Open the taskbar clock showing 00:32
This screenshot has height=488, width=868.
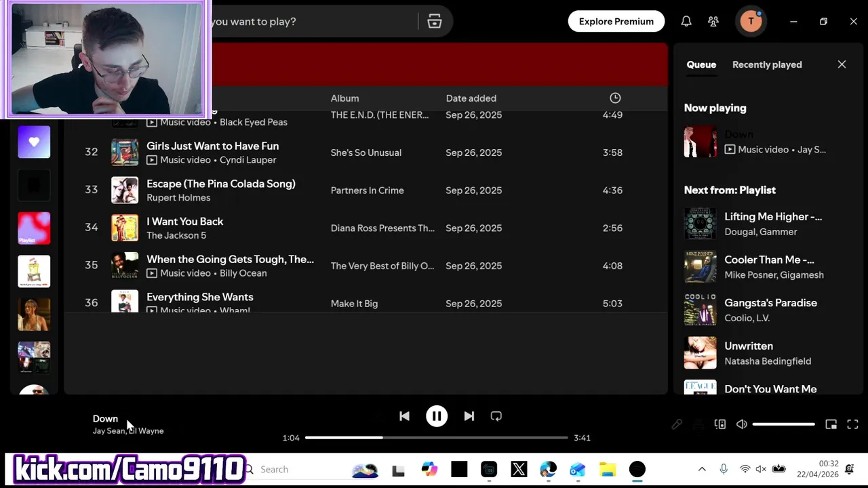click(818, 469)
